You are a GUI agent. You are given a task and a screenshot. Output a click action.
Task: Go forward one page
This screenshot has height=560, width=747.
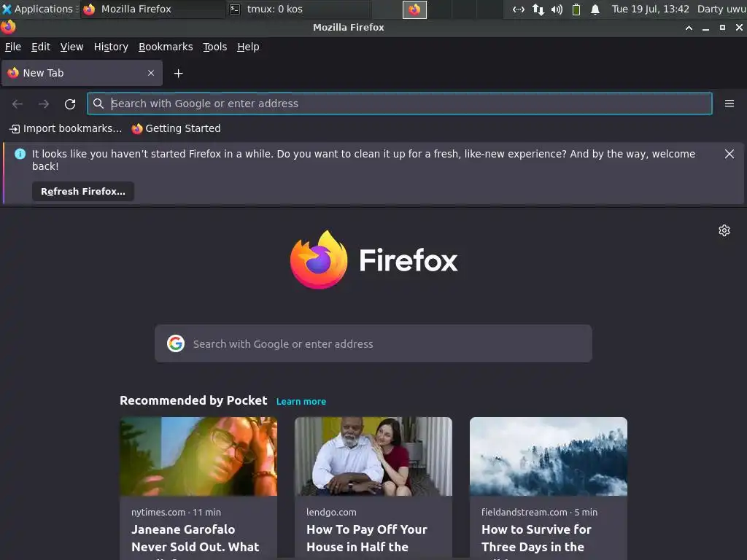click(44, 104)
